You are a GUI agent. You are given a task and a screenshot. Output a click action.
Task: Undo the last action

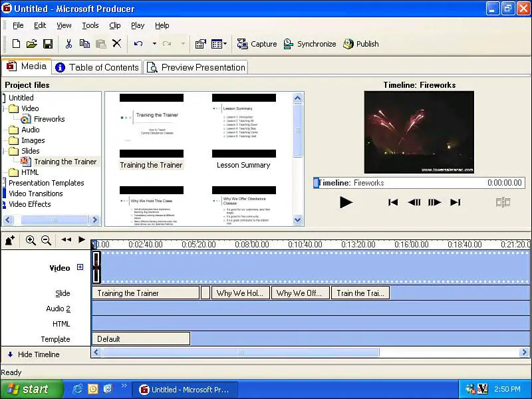[x=138, y=44]
